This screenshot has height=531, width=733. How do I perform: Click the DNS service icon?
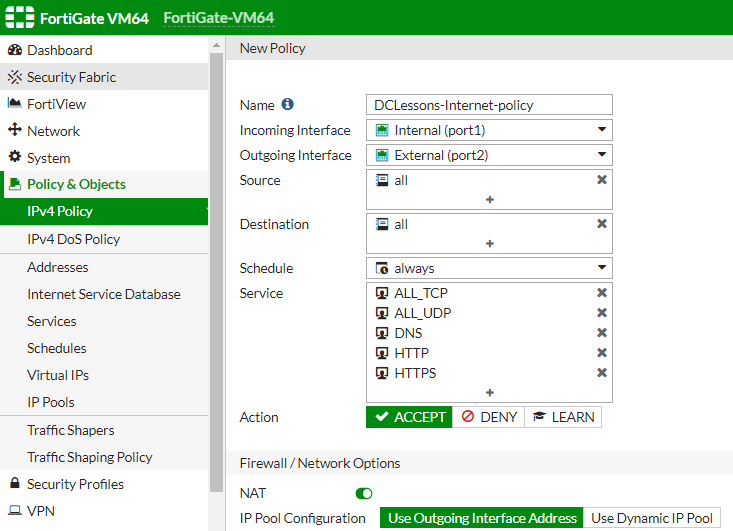(382, 333)
